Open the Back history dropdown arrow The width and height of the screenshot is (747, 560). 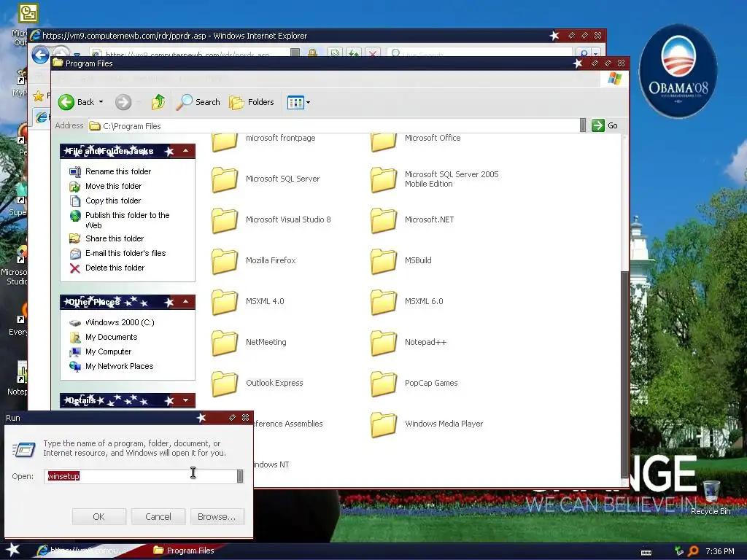(101, 102)
